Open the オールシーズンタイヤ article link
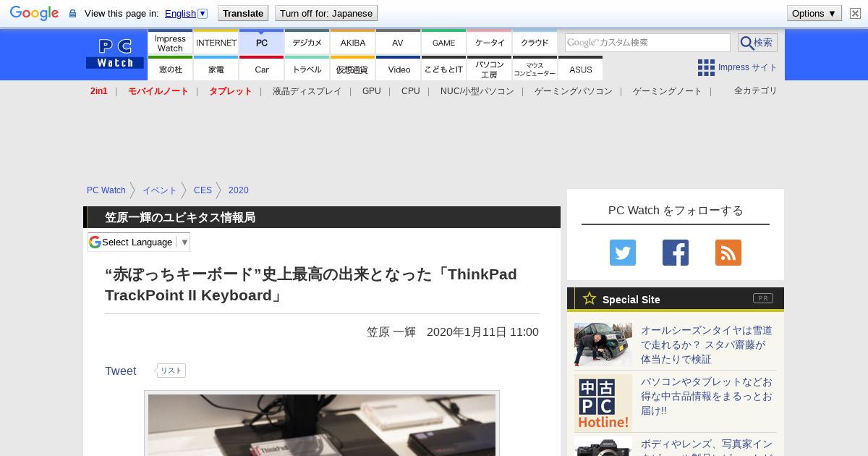868x456 pixels. [x=707, y=345]
